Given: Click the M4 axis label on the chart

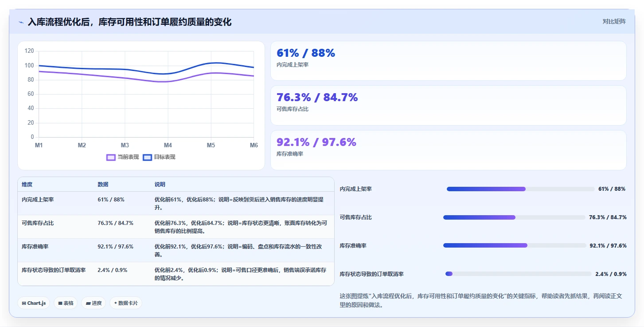Looking at the screenshot, I should [x=168, y=146].
